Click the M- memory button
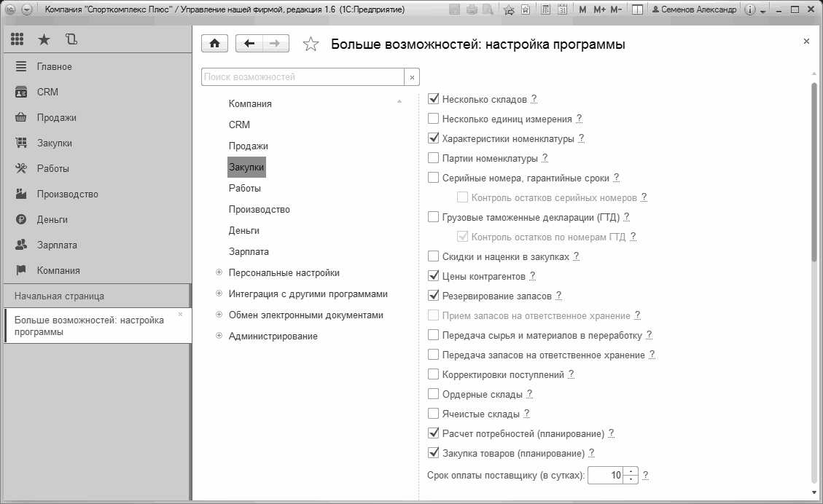 click(x=616, y=9)
